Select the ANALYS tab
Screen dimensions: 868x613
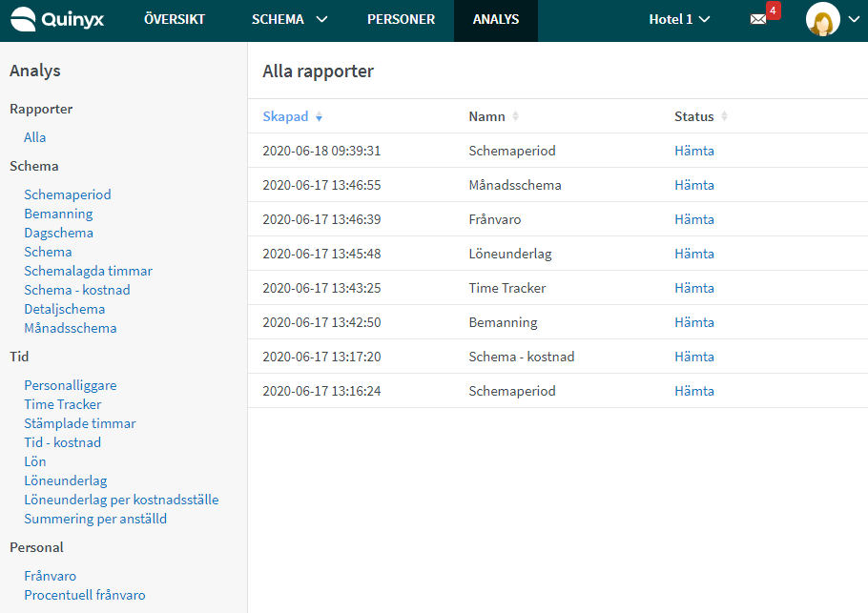(496, 20)
